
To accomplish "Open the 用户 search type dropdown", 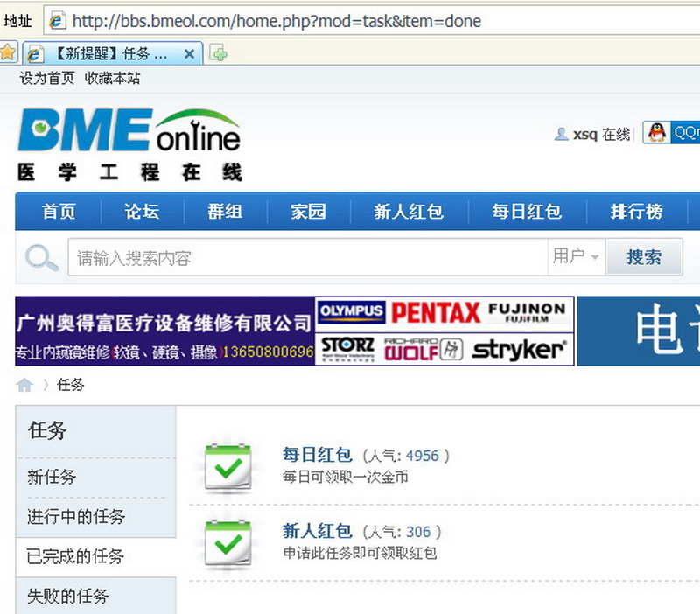I will tap(576, 257).
